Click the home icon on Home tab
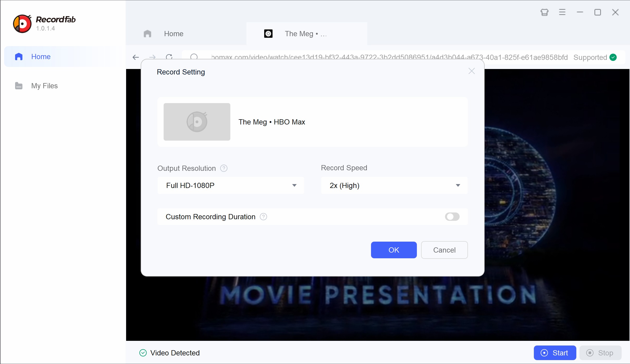This screenshot has width=630, height=364. click(147, 34)
